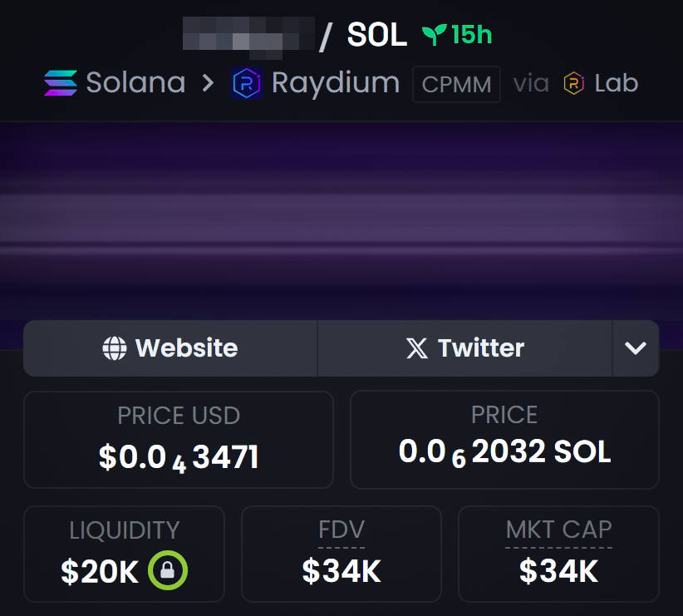
Task: Click the purple token banner image
Action: (341, 220)
